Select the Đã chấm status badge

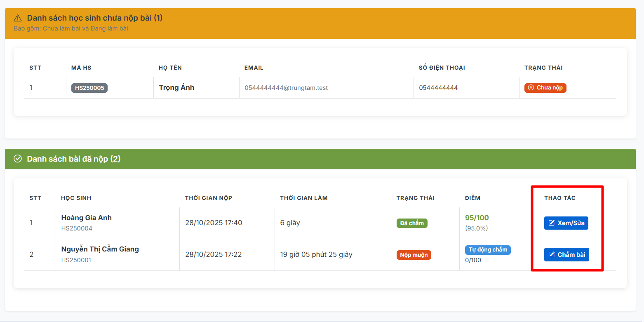(x=412, y=223)
